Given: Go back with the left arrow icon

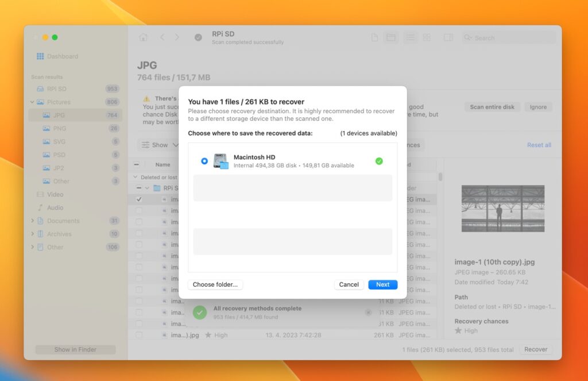Looking at the screenshot, I should pos(162,37).
